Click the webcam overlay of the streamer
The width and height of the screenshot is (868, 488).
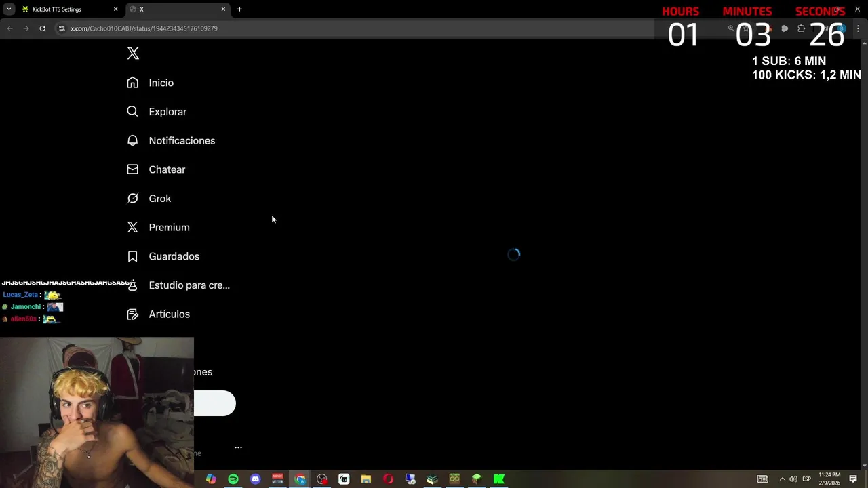97,412
